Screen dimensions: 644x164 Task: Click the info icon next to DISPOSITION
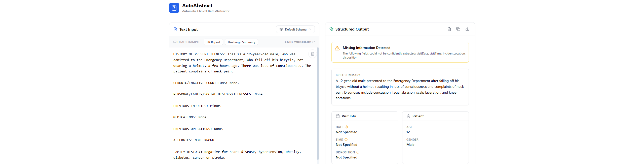tap(358, 152)
